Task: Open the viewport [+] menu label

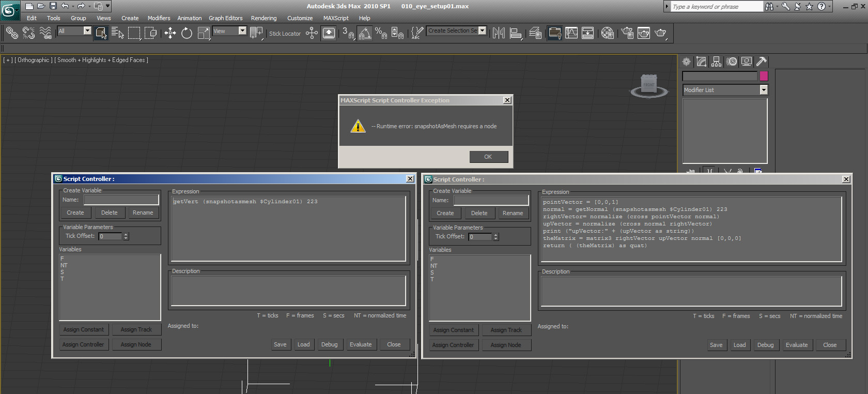Action: coord(8,60)
